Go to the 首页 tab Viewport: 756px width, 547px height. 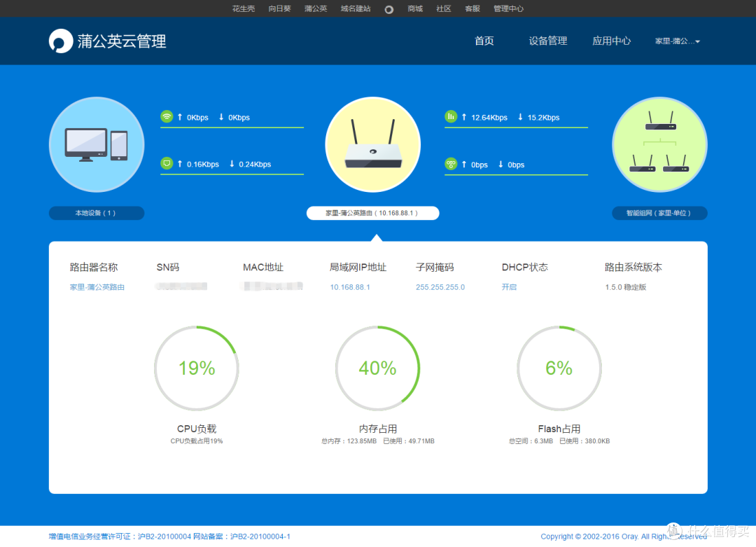pyautogui.click(x=484, y=41)
